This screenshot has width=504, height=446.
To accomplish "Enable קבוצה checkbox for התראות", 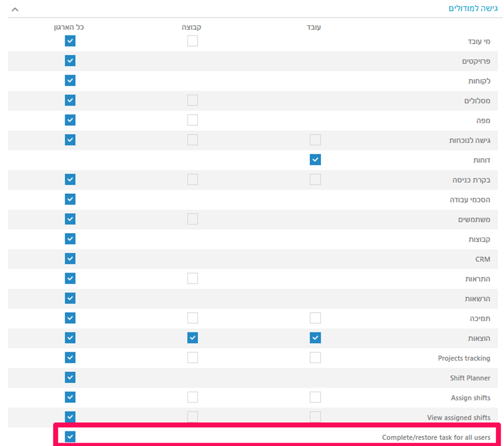I will coord(193,279).
